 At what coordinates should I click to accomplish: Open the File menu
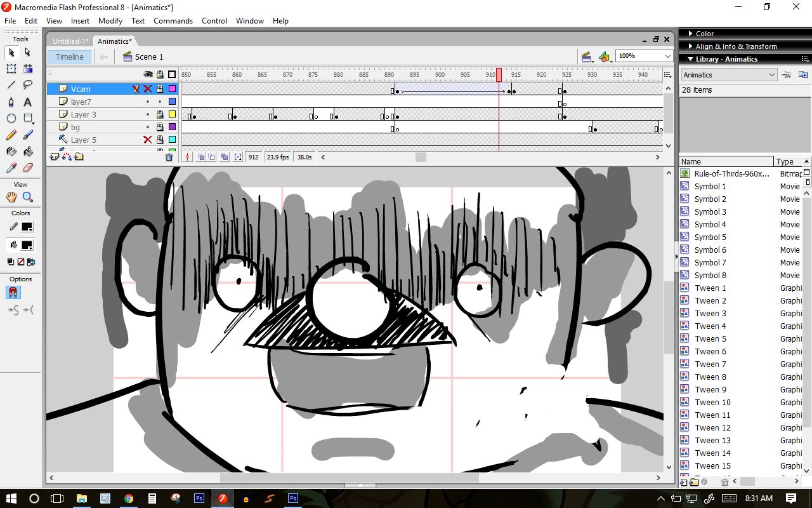click(10, 20)
